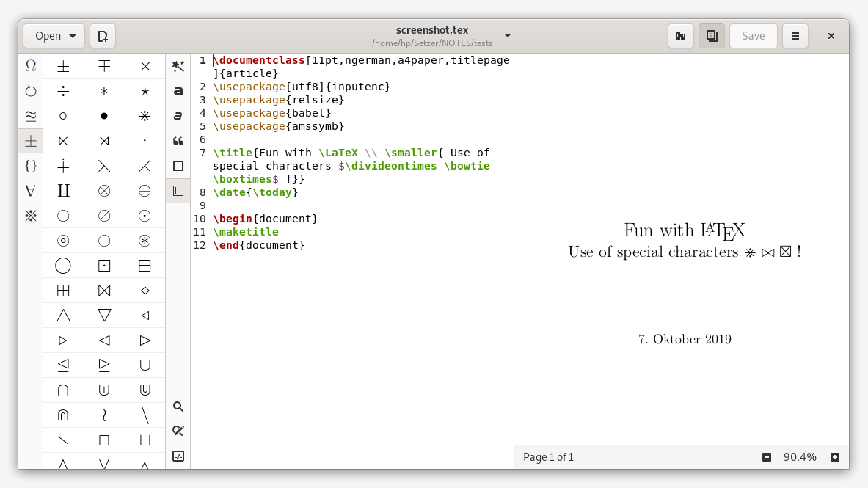
Task: Toggle the build log view in header
Action: click(681, 36)
